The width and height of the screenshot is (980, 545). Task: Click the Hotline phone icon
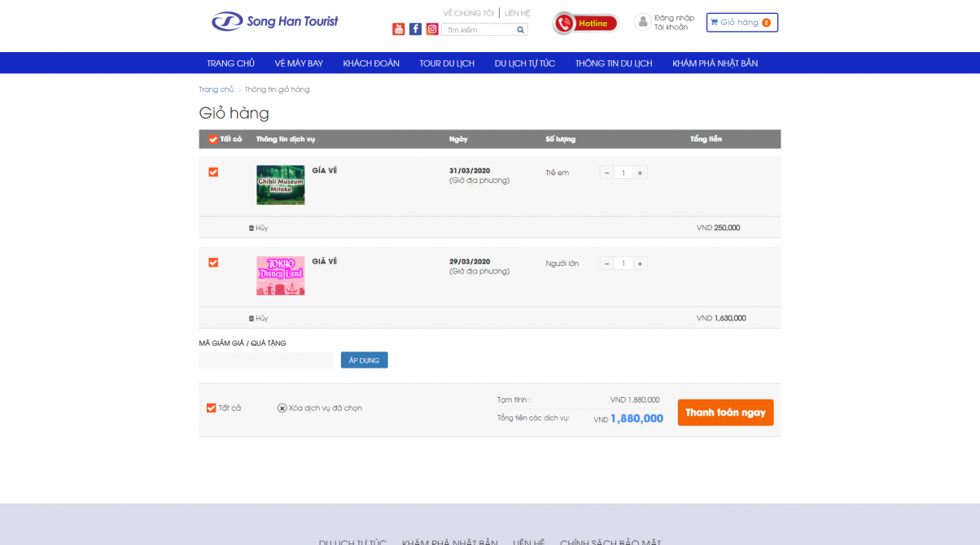coord(565,24)
